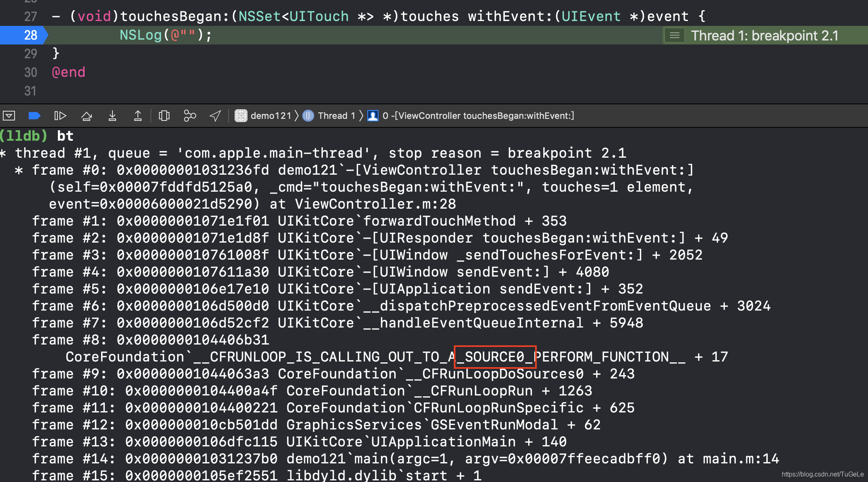Screen dimensions: 868x482
Task: Open the annotation menu icon beside Thread 1
Action: (x=674, y=36)
